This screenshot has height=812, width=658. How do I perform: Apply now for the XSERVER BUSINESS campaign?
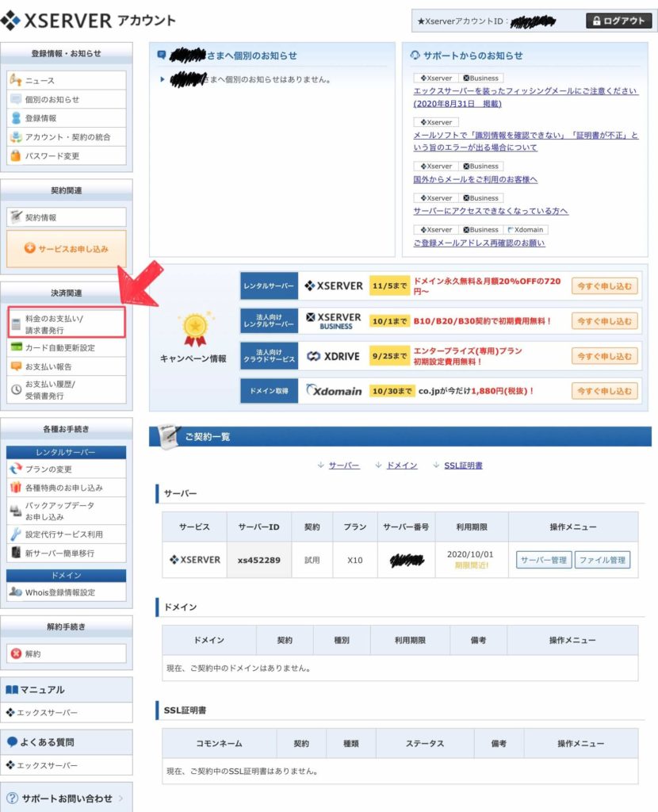click(x=604, y=321)
